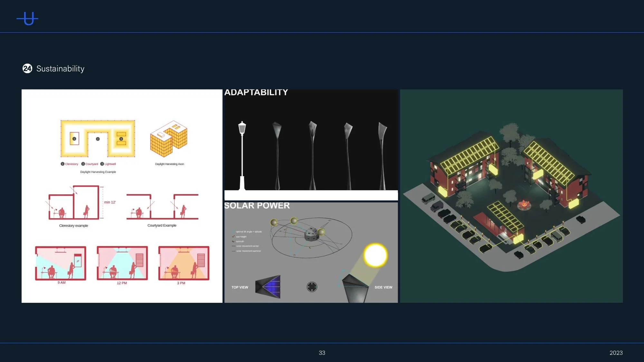This screenshot has width=644, height=362.
Task: Click the 2023 year label
Action: 616,353
